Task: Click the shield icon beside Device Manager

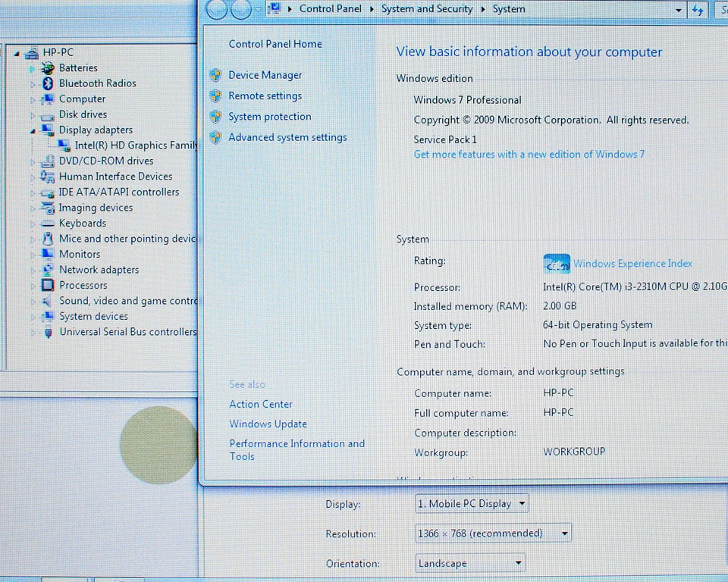Action: coord(215,75)
